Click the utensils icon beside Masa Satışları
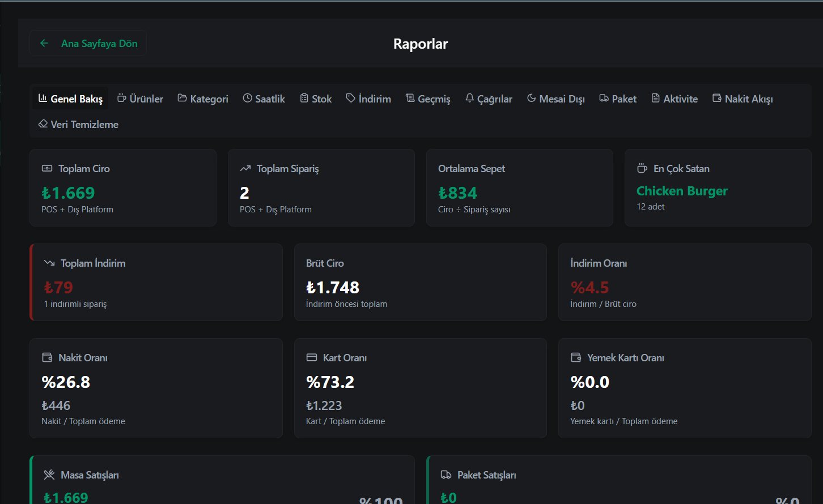Viewport: 823px width, 504px height. (49, 475)
